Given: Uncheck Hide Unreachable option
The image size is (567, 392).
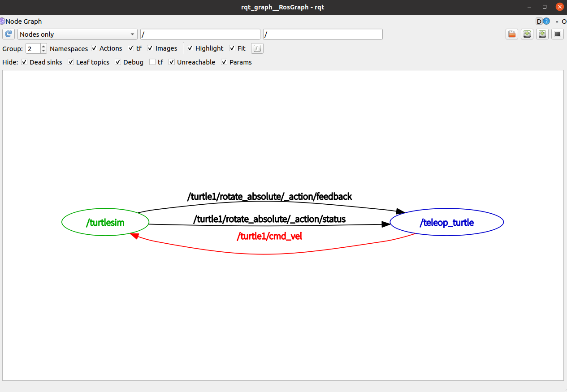Looking at the screenshot, I should [x=172, y=62].
